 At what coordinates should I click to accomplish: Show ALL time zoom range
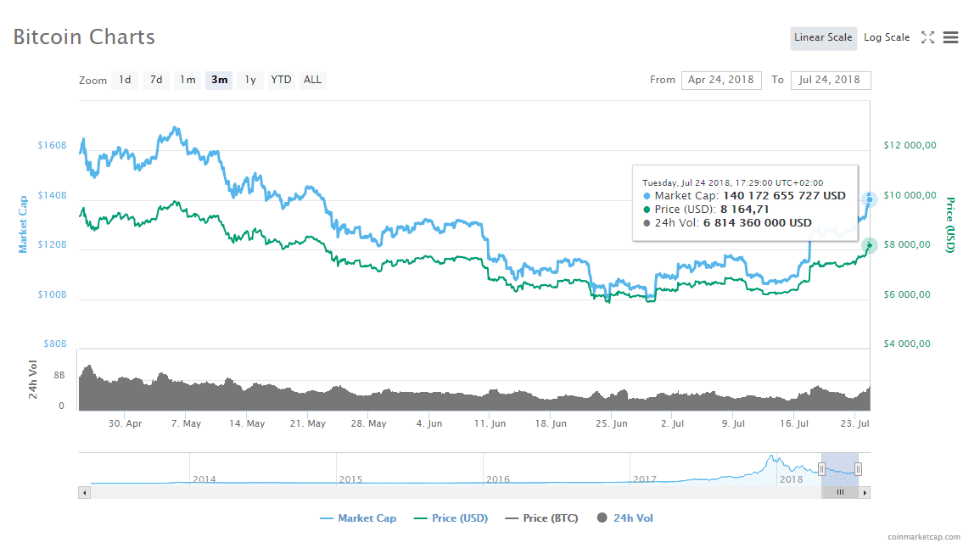pos(312,80)
